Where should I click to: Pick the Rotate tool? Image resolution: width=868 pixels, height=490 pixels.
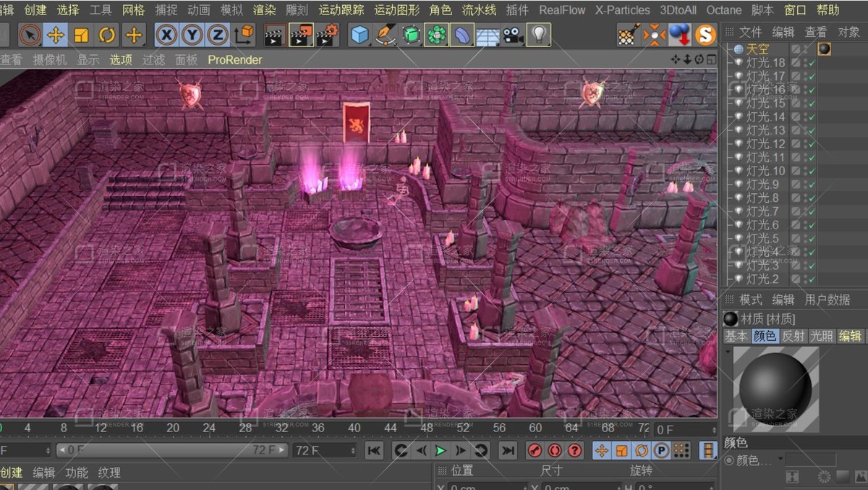[x=108, y=35]
